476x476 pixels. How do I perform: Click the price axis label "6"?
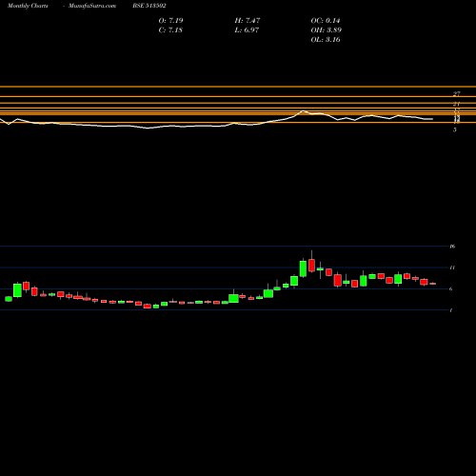(x=450, y=288)
